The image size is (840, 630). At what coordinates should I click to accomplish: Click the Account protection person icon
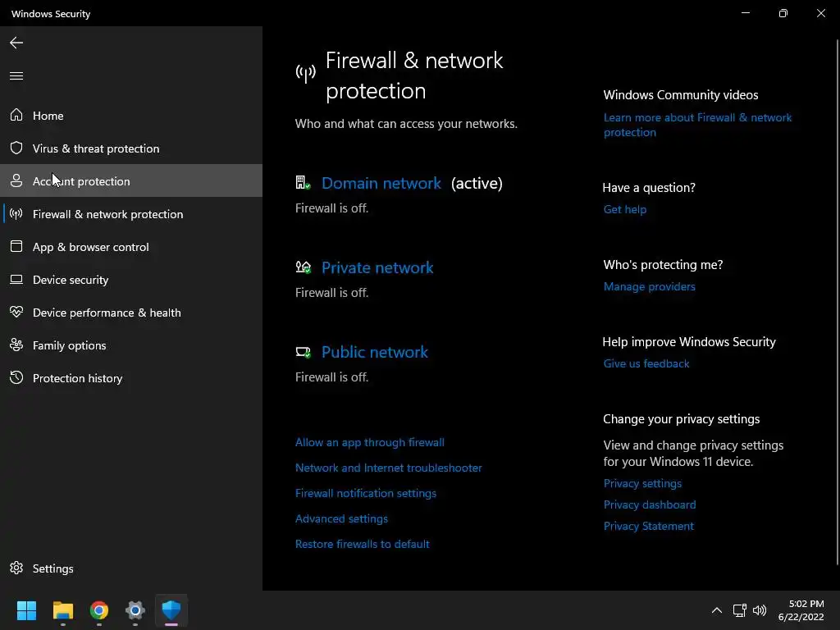coord(16,181)
